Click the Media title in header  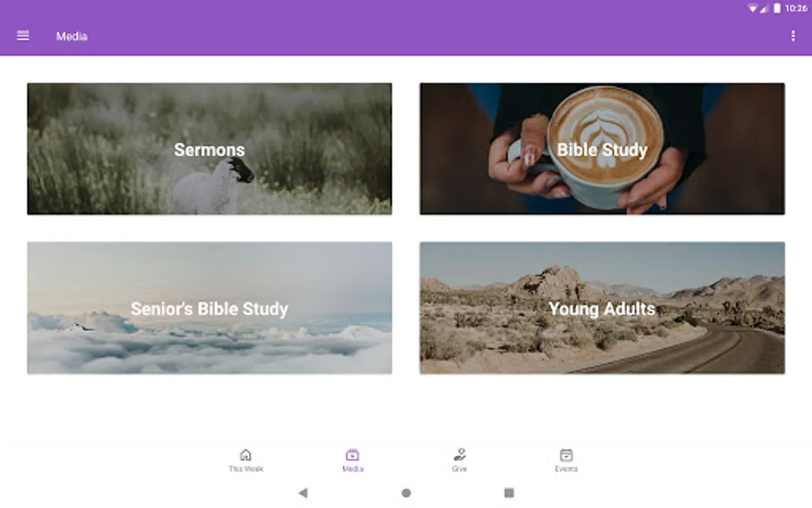click(x=72, y=36)
